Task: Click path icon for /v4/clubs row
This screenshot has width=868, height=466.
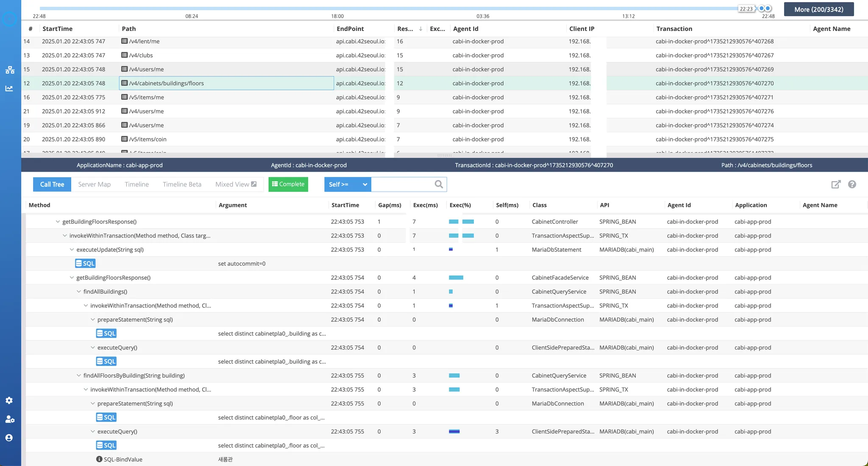Action: (124, 55)
